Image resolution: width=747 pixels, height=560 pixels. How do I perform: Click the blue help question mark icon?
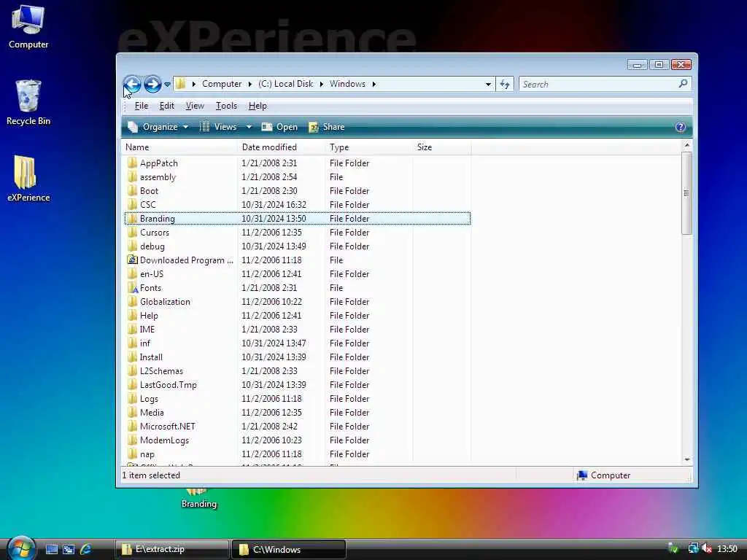(681, 127)
